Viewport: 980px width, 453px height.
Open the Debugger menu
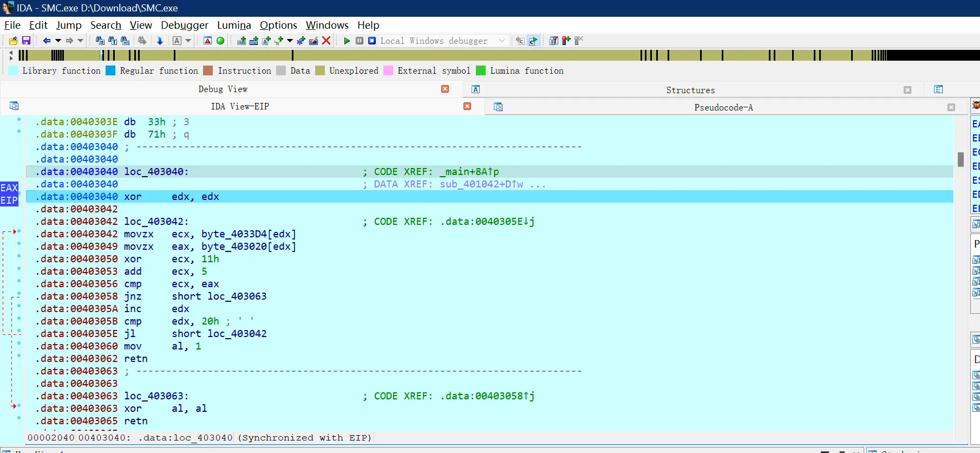tap(184, 25)
